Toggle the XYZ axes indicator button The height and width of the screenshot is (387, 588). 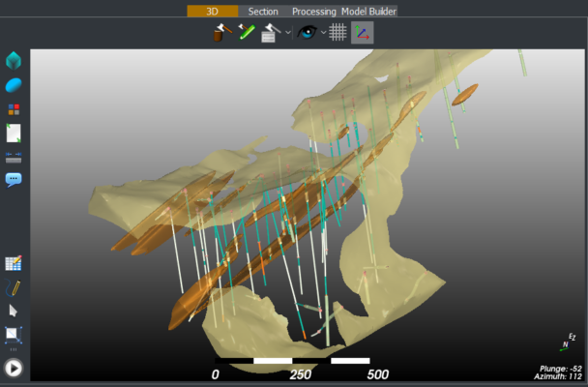click(363, 33)
